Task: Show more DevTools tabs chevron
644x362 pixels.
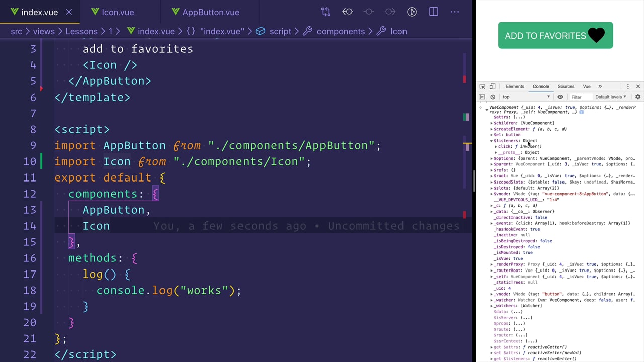Action: coord(600,86)
